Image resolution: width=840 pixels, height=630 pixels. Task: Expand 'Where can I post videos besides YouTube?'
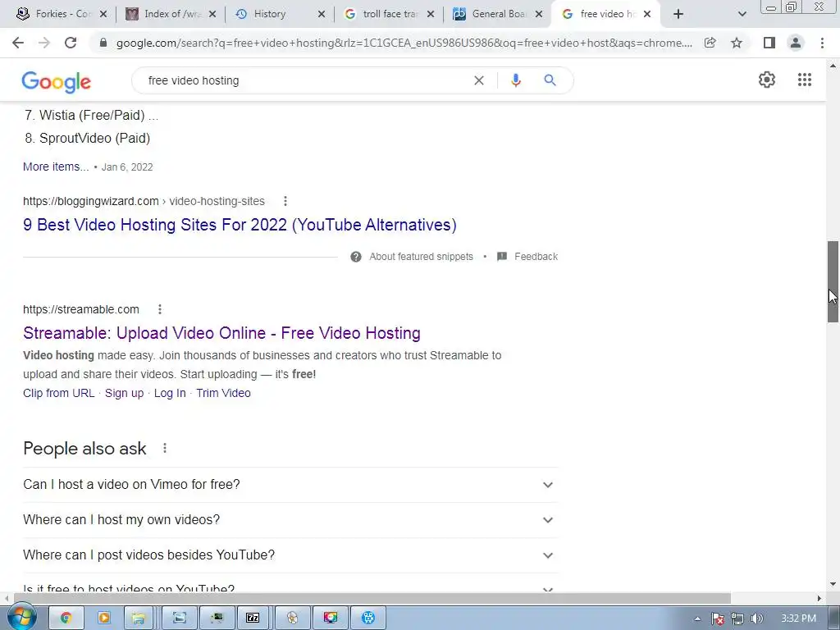click(290, 555)
